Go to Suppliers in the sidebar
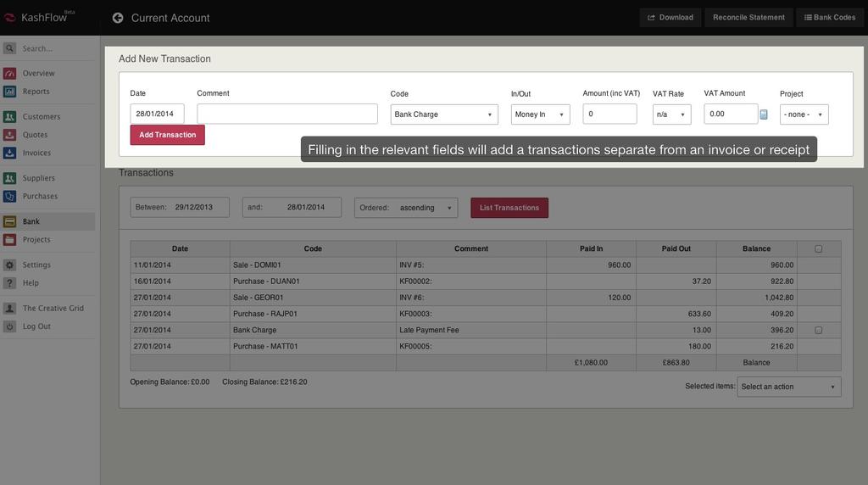Screen dimensions: 868x485 tap(38, 178)
